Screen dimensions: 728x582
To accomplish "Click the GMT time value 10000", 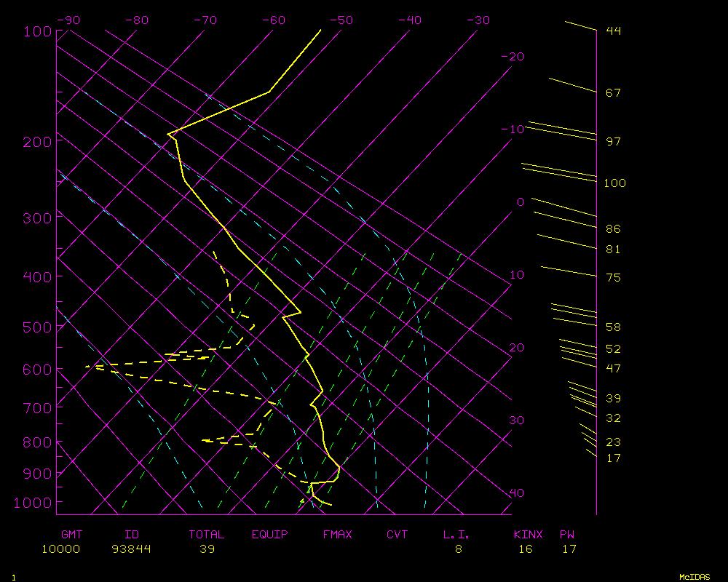I will [61, 549].
